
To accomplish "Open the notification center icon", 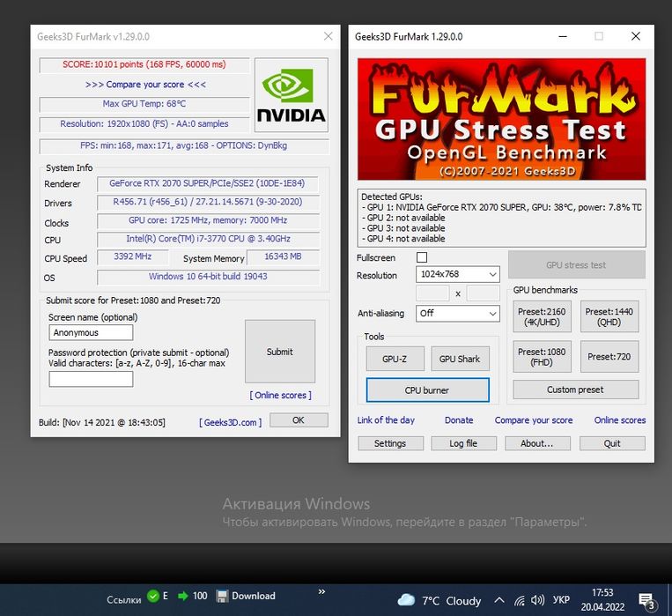I will [x=646, y=601].
